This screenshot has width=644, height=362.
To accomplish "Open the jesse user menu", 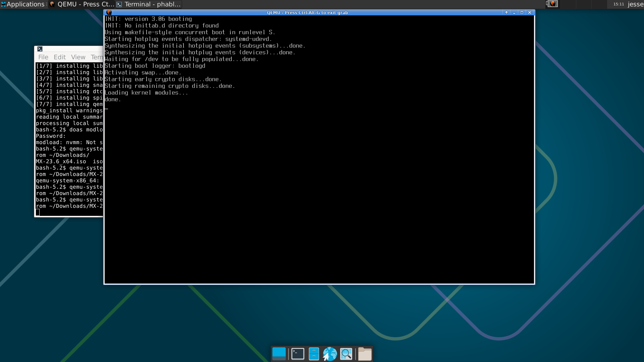I will pyautogui.click(x=635, y=4).
